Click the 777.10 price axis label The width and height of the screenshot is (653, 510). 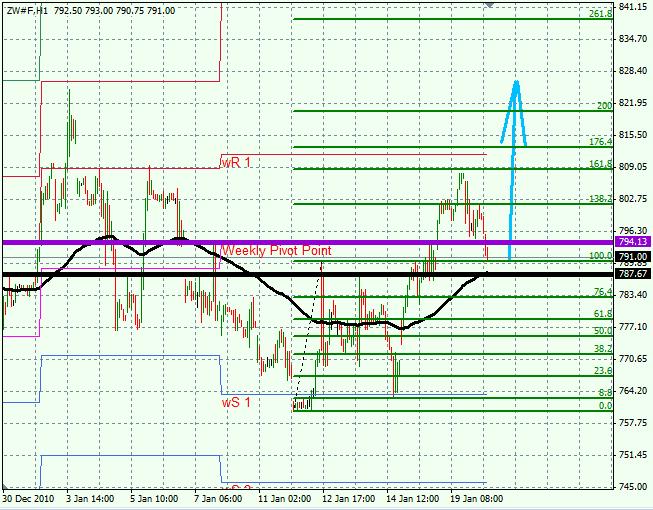click(633, 326)
